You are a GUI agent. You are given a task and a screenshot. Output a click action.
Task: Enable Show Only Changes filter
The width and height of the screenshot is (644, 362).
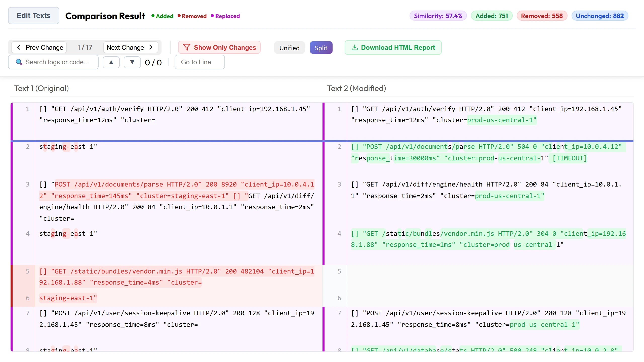pos(219,48)
